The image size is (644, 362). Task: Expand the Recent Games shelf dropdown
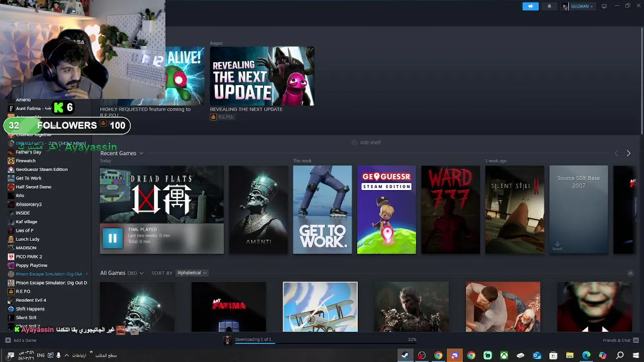click(141, 153)
